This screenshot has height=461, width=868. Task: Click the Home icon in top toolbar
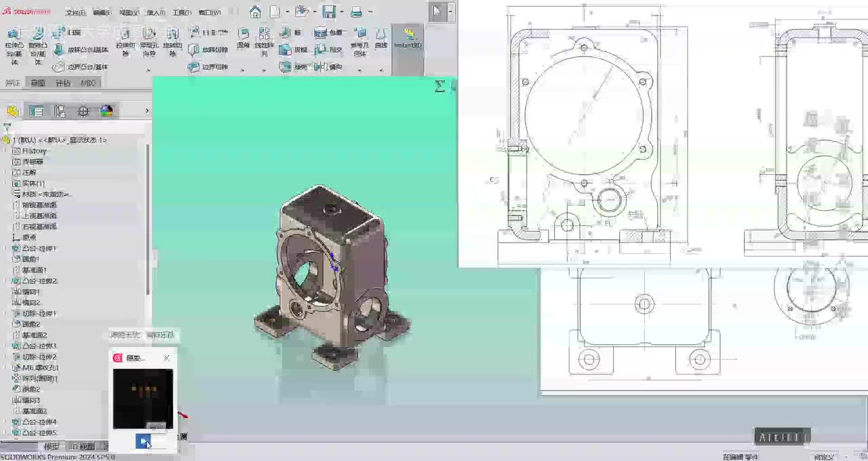coord(255,12)
